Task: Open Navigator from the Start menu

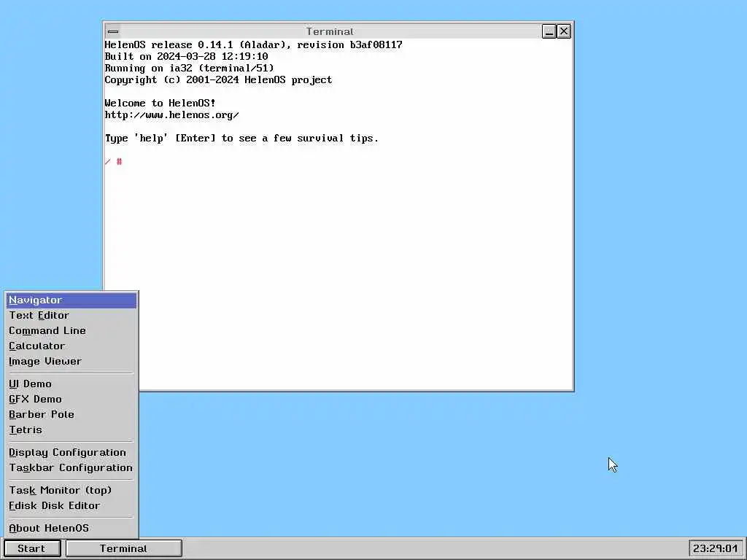Action: coord(71,300)
